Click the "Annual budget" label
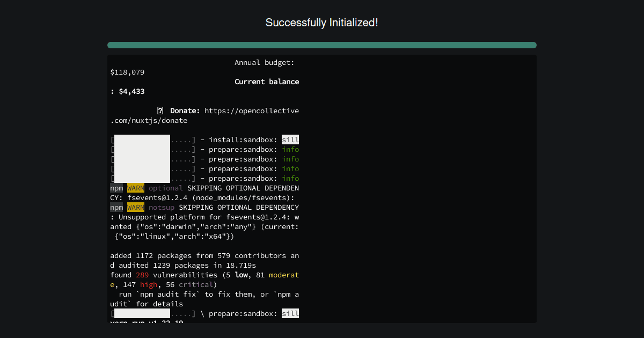Viewport: 644px width, 338px height. click(x=264, y=62)
